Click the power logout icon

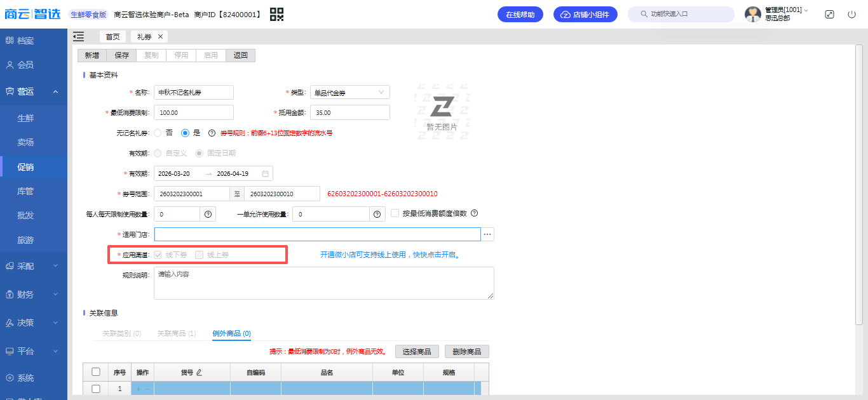point(851,14)
